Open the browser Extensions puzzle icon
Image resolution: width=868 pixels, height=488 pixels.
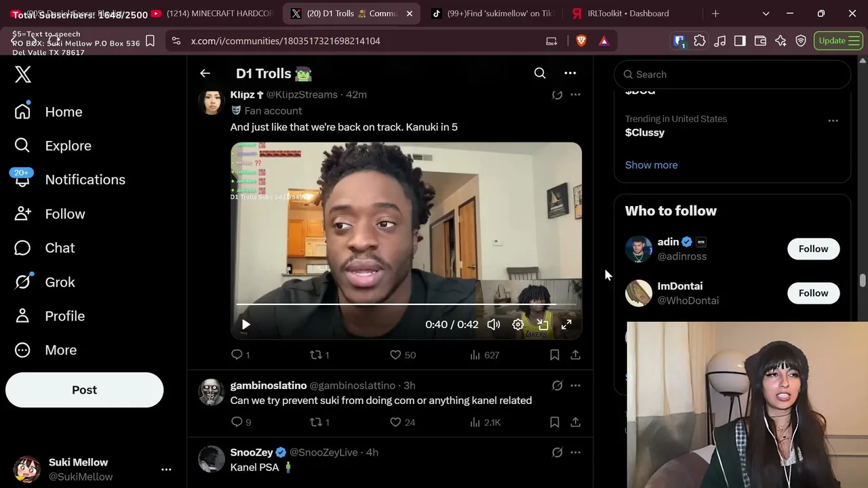700,41
